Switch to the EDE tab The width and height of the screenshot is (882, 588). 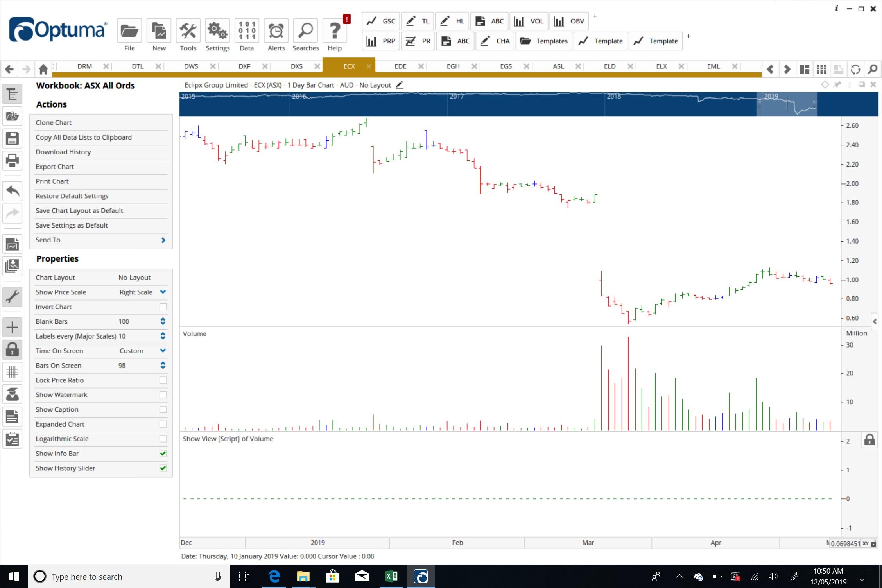[400, 66]
